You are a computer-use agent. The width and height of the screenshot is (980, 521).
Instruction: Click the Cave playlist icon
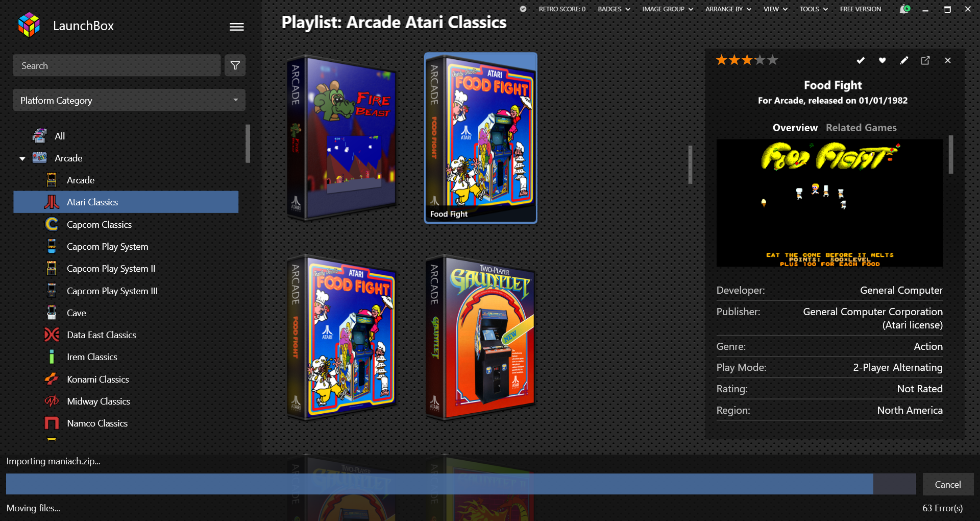click(52, 313)
